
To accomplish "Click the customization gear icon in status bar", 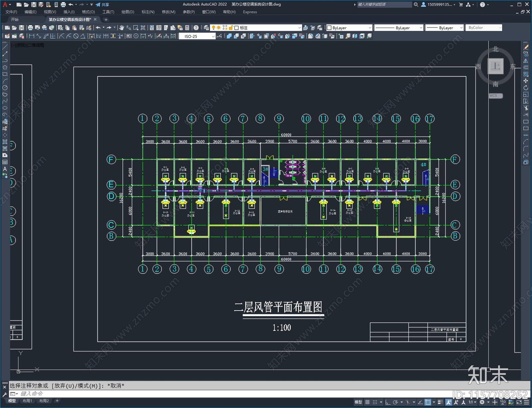I will tap(482, 401).
